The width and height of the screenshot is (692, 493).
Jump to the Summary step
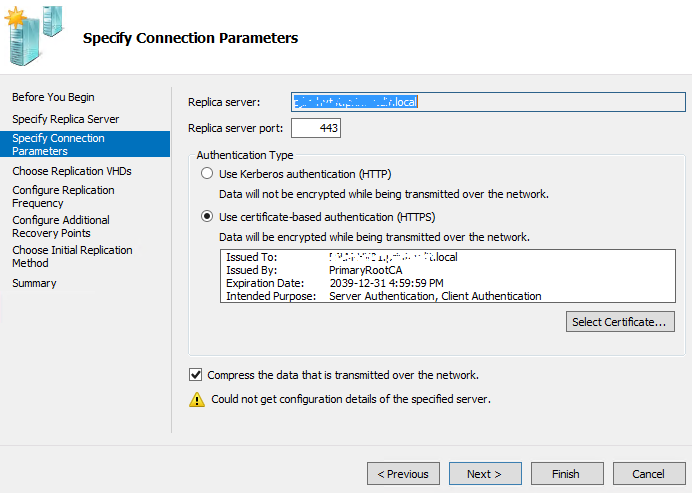click(x=34, y=283)
